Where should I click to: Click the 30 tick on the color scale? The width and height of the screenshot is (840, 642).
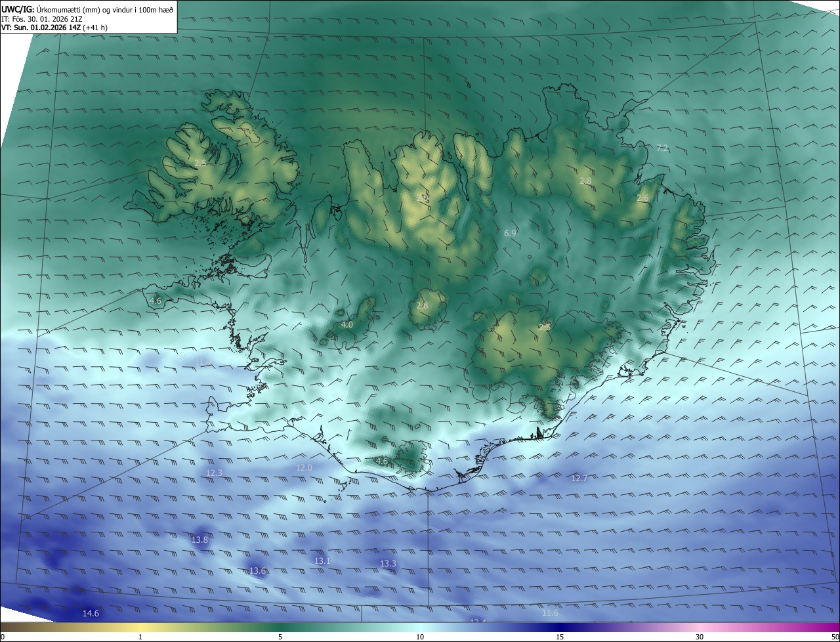700,637
